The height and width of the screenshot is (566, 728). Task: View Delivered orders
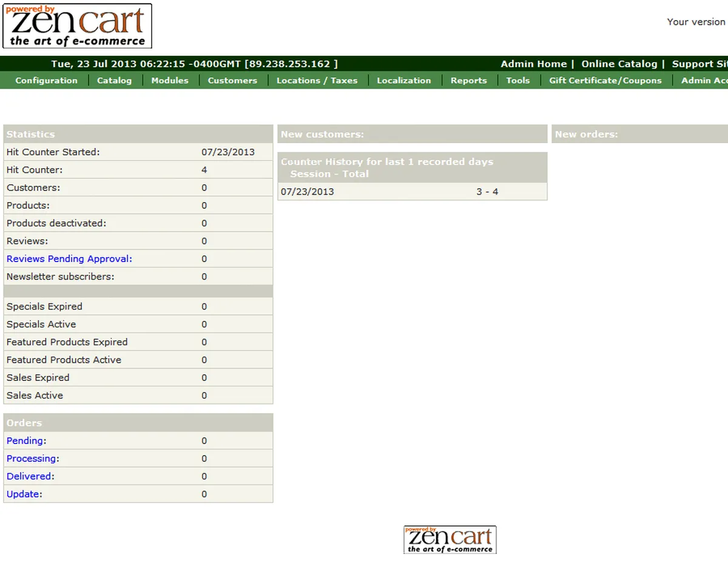pyautogui.click(x=30, y=476)
